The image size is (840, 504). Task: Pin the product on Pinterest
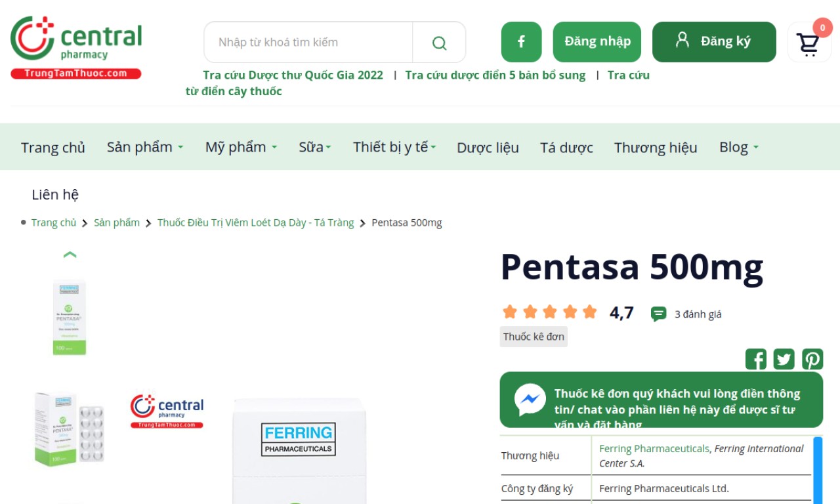(x=812, y=359)
